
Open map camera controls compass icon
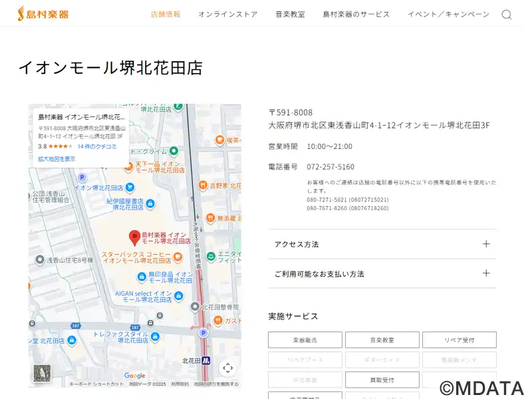(227, 368)
